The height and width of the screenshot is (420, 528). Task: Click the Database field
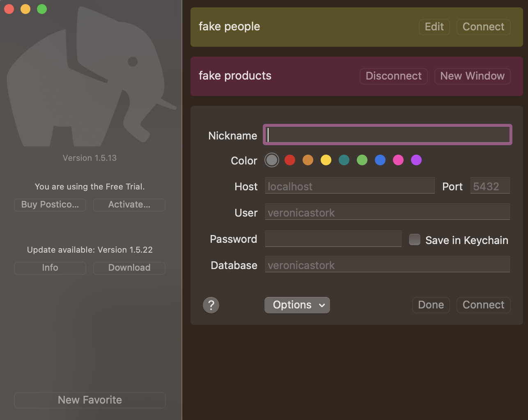[388, 264]
